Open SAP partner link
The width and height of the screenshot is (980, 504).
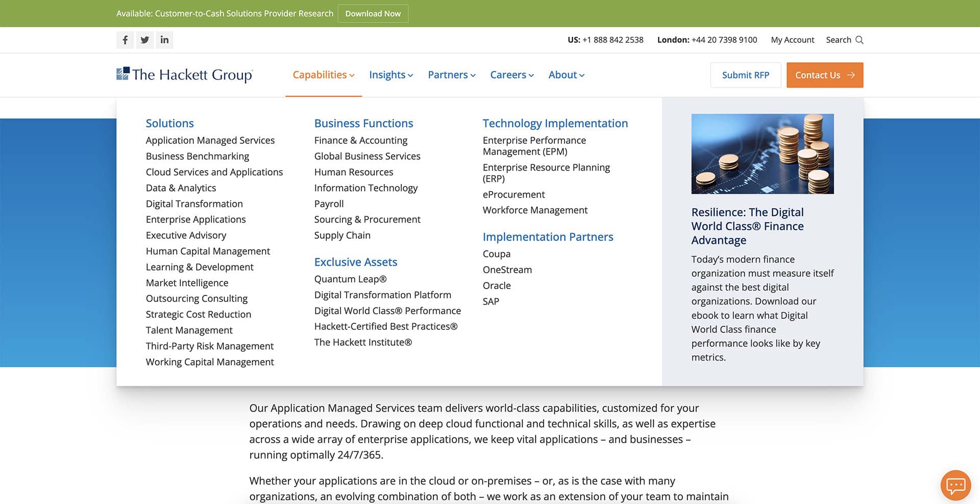491,301
